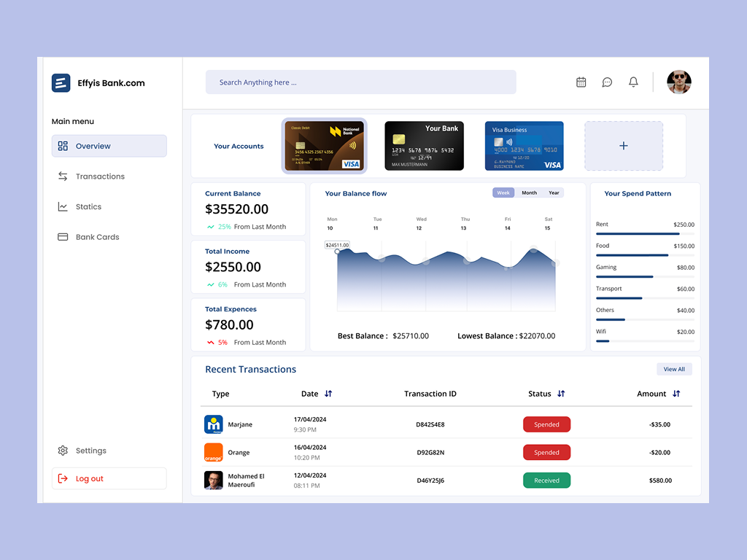Open the calendar icon in top bar

581,82
